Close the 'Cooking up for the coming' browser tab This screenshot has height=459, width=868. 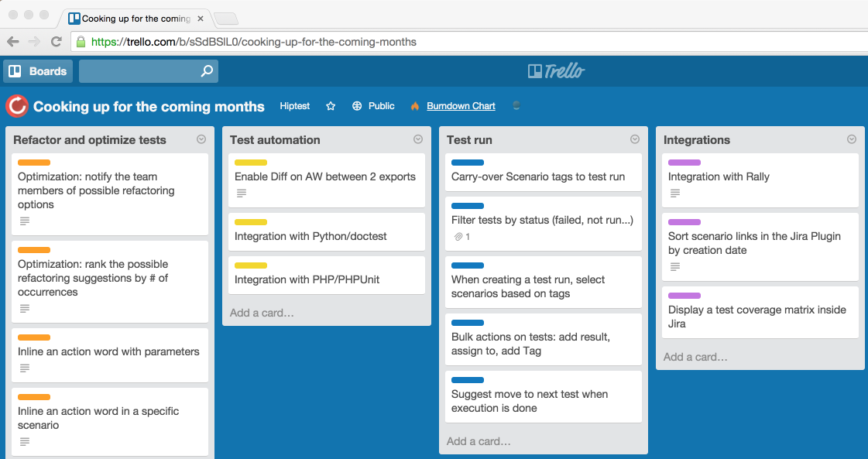tap(201, 19)
